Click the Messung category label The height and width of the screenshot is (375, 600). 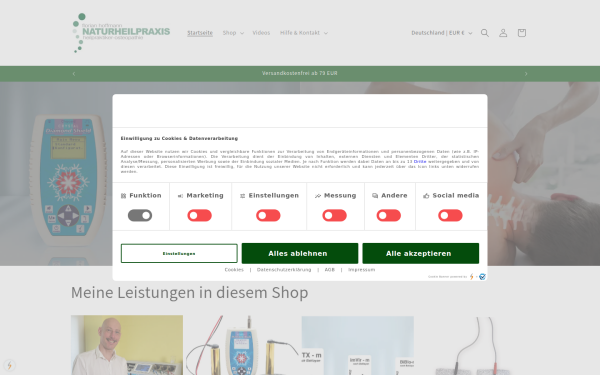[x=340, y=196]
